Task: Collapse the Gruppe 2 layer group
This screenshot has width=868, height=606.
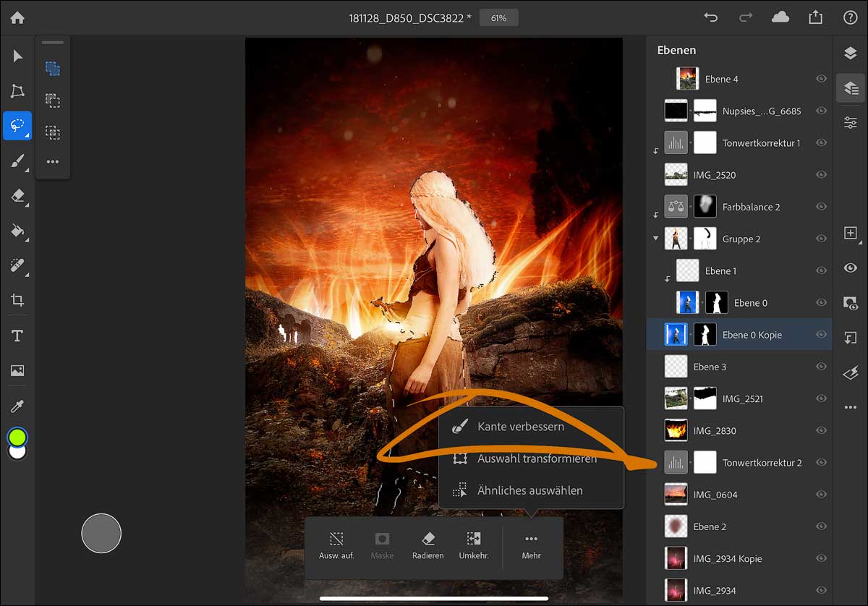Action: 656,239
